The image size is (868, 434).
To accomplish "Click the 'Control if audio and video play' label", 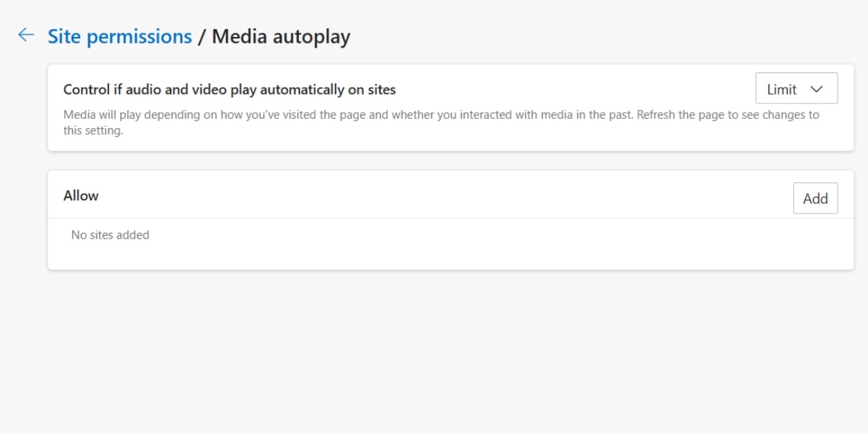I will (x=229, y=90).
